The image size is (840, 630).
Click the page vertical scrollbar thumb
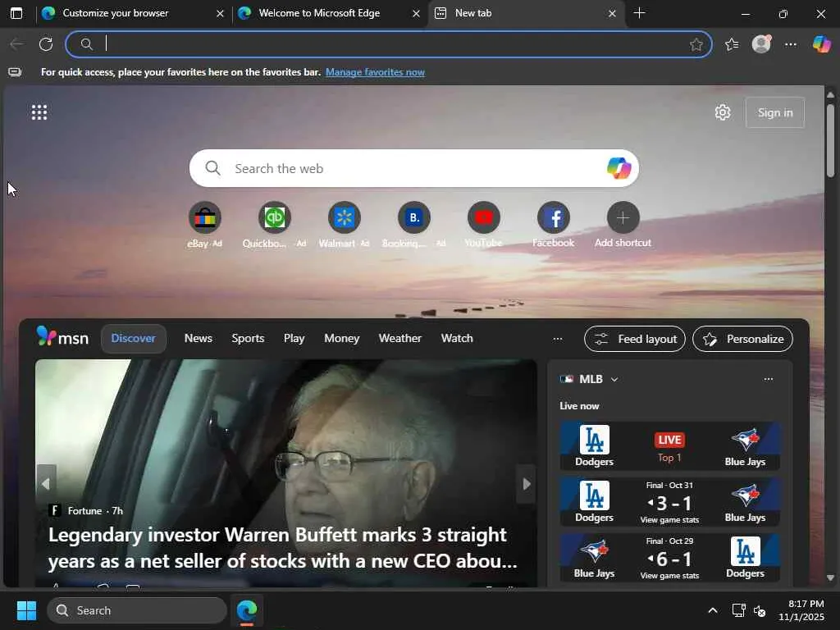click(x=830, y=140)
